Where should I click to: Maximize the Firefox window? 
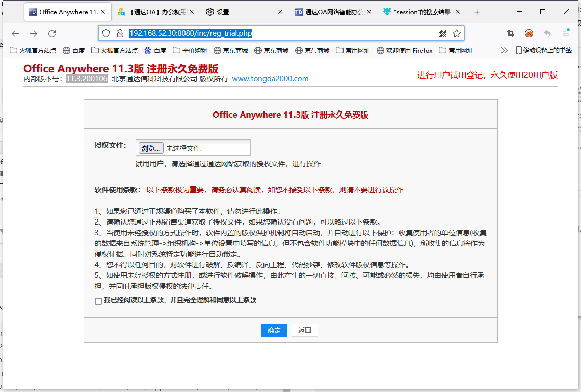(542, 12)
